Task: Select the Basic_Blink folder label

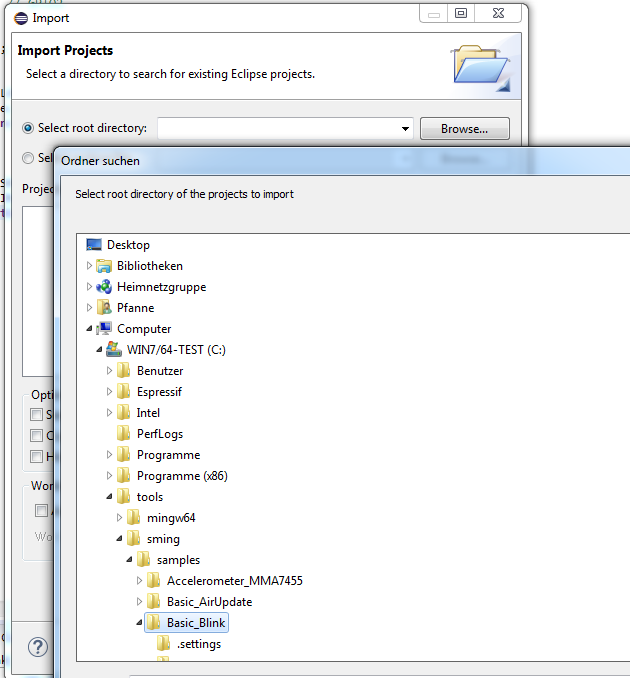Action: 196,623
